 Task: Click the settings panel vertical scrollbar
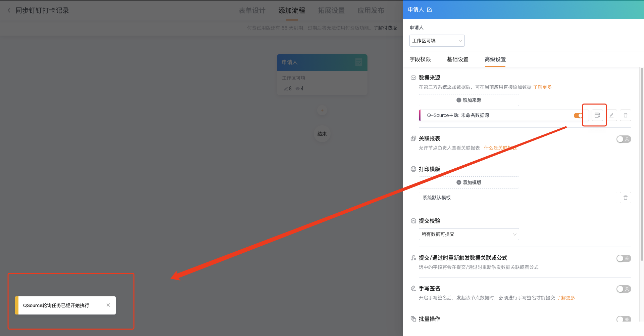pos(642,164)
